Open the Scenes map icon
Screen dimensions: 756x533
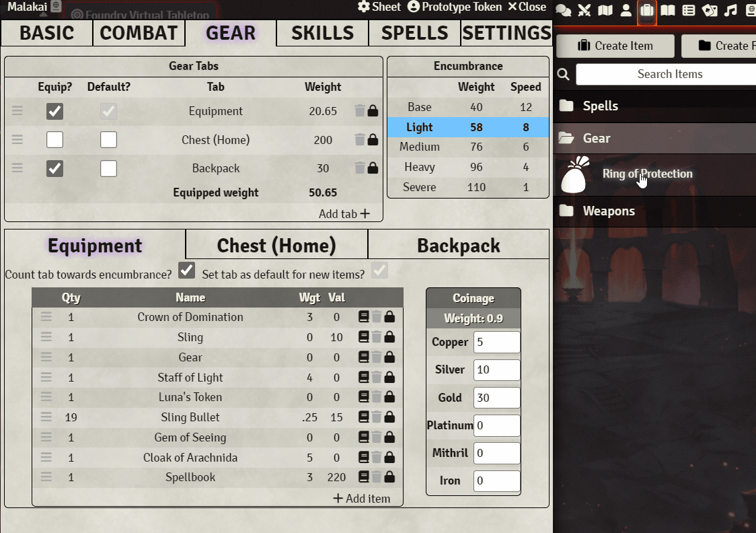click(605, 10)
